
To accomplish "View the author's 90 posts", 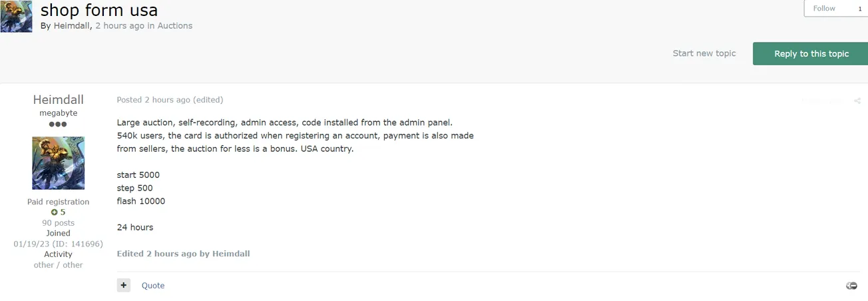I will coord(58,223).
